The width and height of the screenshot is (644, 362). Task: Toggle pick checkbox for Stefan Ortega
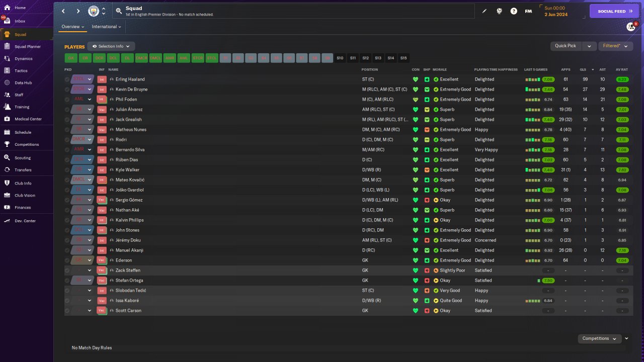(x=67, y=281)
